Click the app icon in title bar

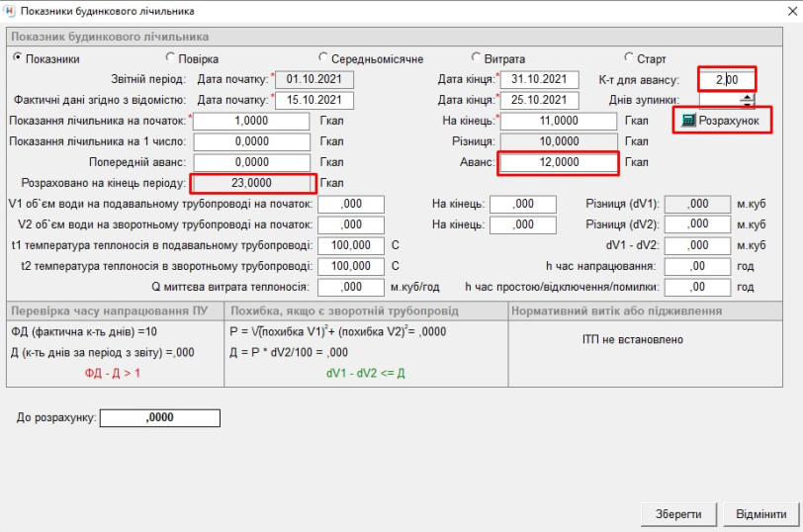point(10,10)
